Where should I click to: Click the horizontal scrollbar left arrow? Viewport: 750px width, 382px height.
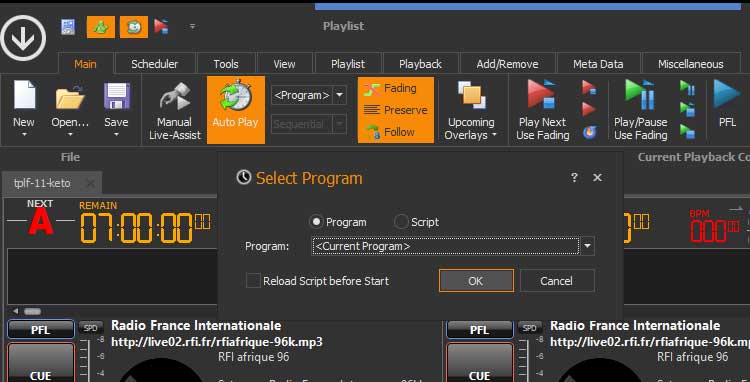(16, 311)
